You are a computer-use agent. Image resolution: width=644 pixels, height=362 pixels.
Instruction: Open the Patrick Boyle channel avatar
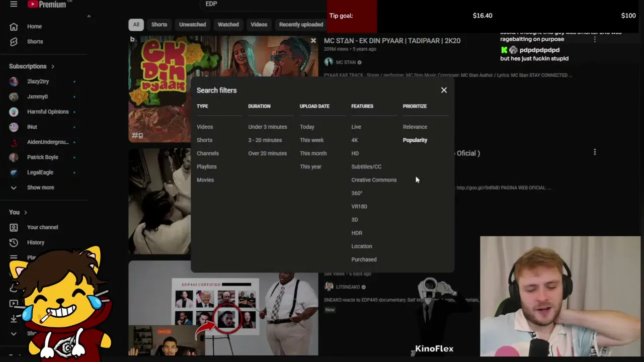[14, 157]
